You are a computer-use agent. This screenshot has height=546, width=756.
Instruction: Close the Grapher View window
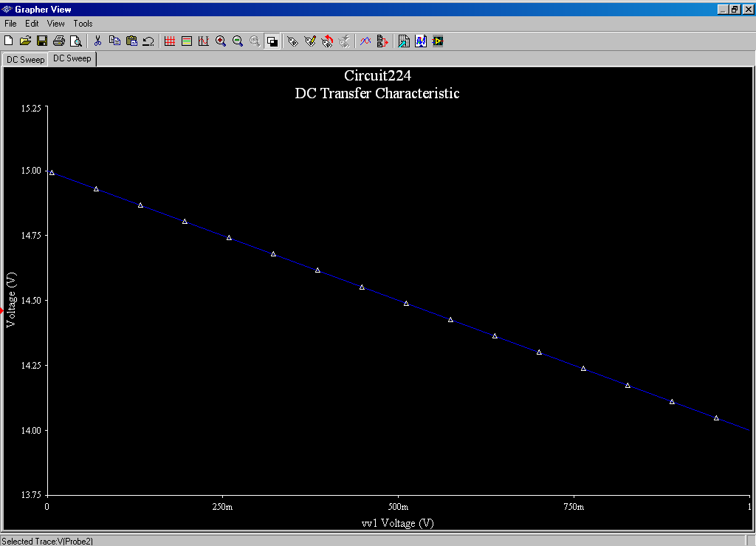(749, 9)
